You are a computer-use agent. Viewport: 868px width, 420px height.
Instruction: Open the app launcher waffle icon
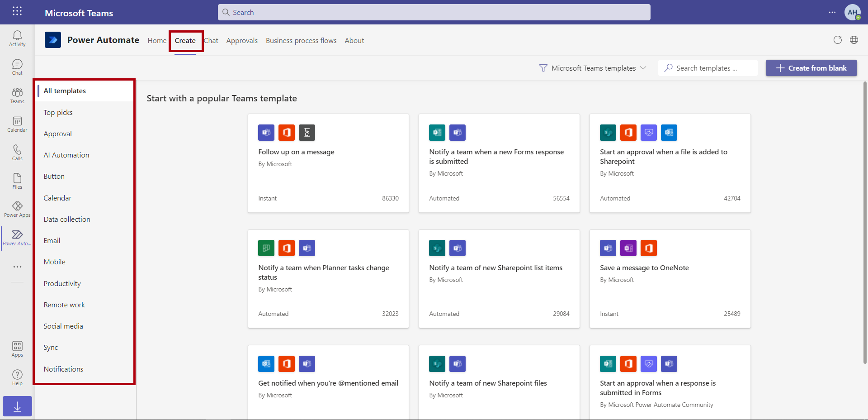(17, 11)
